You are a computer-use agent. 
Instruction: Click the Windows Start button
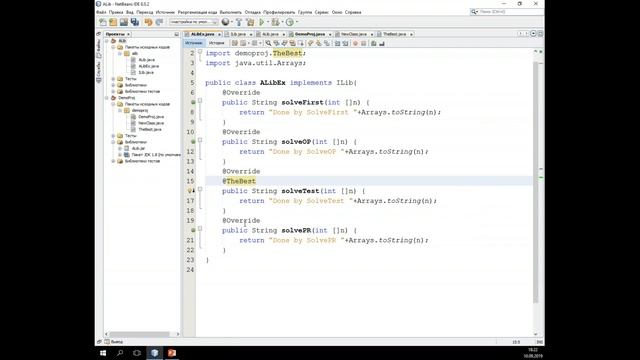[103, 353]
